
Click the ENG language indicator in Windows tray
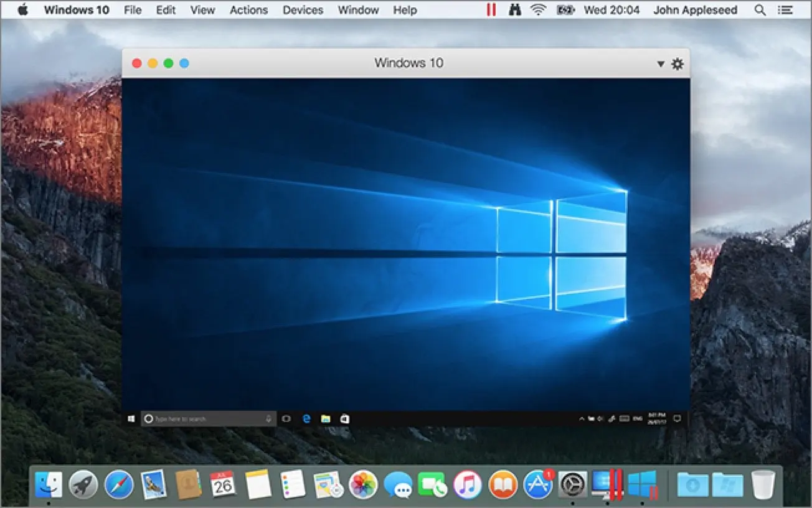coord(638,419)
